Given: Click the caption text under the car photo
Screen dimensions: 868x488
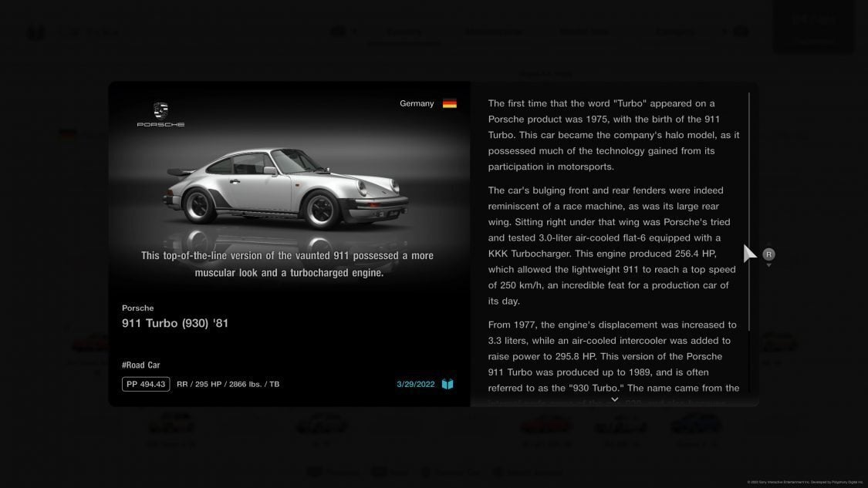Looking at the screenshot, I should point(288,264).
